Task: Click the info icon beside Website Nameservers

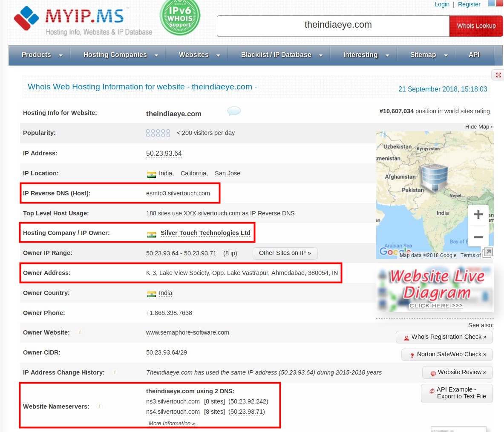Action: click(100, 406)
